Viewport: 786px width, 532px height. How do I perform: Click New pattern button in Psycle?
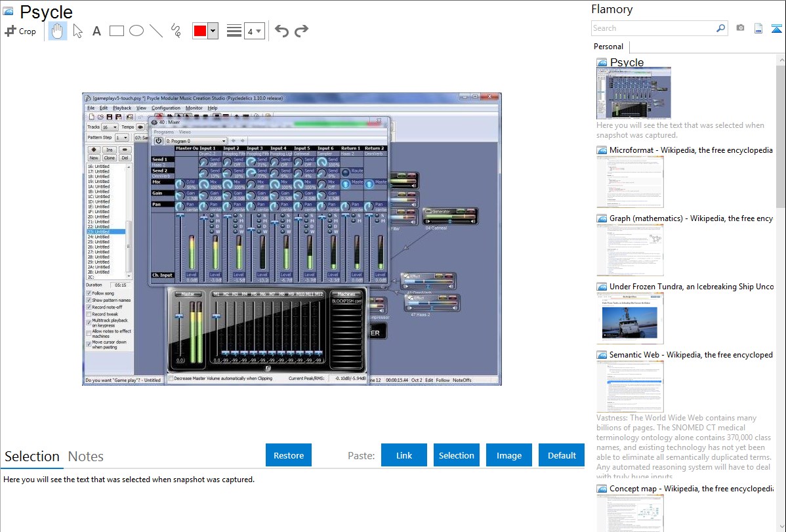click(x=94, y=158)
